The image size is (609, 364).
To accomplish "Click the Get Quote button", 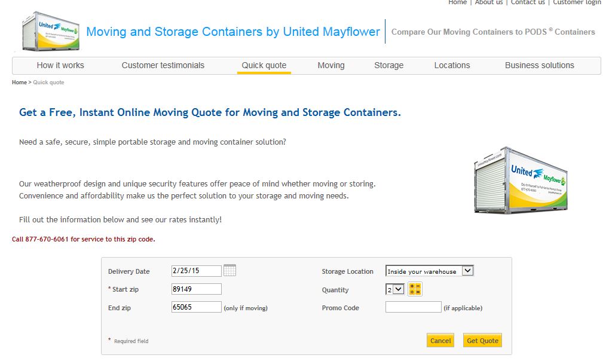I will tap(482, 340).
